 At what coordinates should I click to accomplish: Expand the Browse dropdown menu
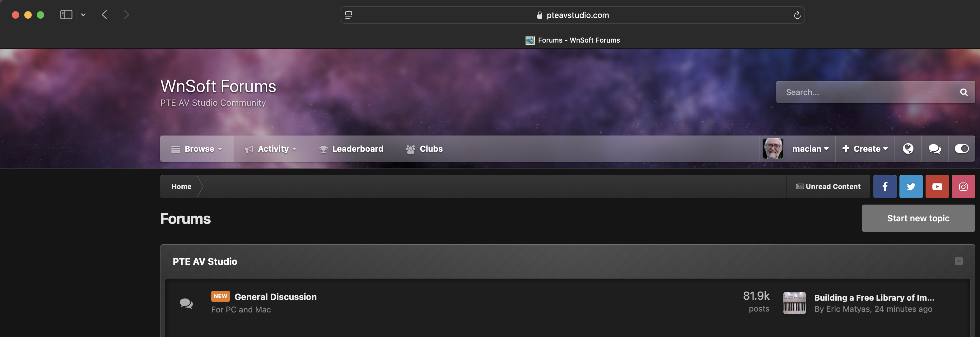197,149
